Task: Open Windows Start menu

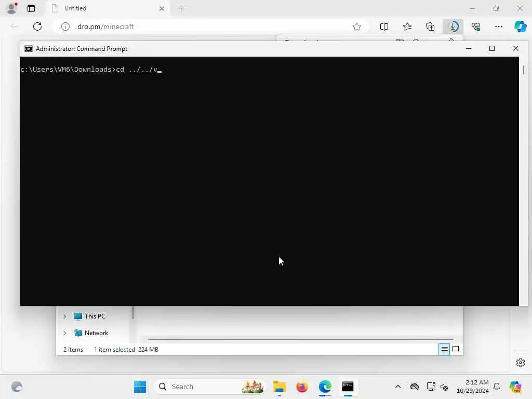Action: point(140,387)
